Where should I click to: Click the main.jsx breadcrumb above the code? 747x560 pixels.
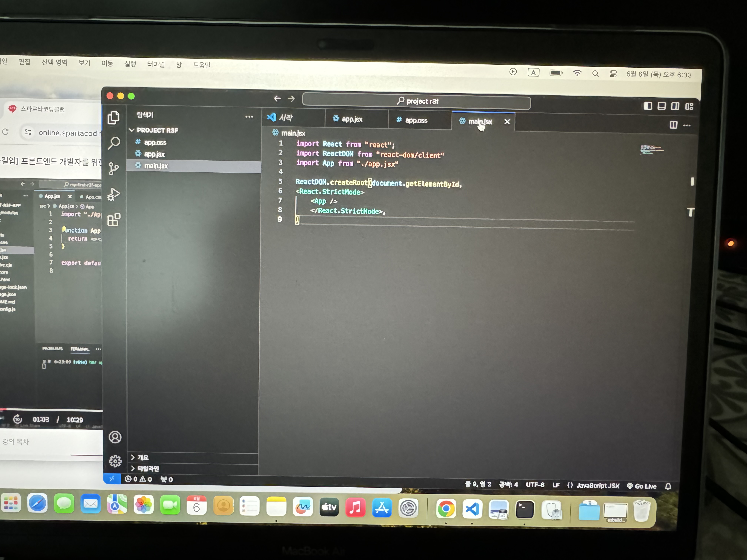(x=289, y=133)
